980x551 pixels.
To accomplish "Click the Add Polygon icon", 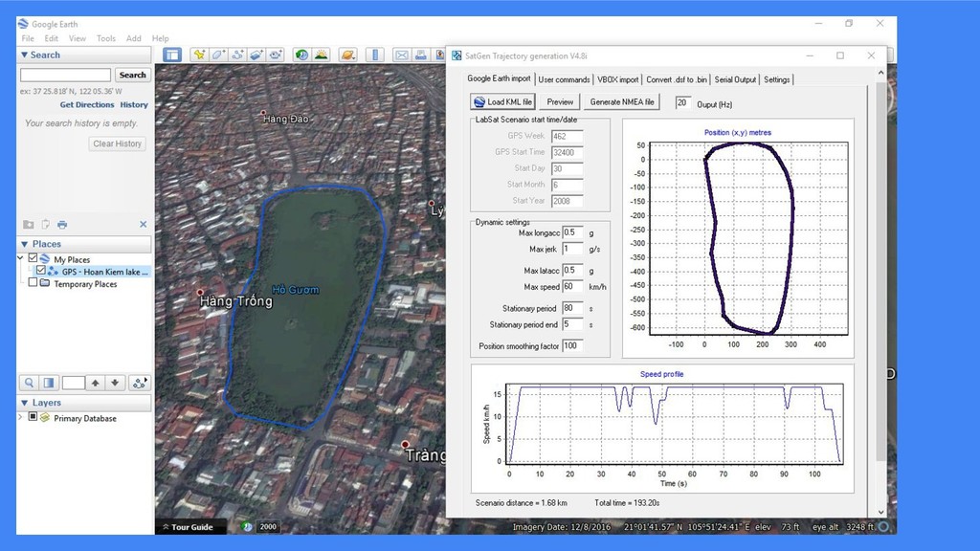I will (x=218, y=55).
